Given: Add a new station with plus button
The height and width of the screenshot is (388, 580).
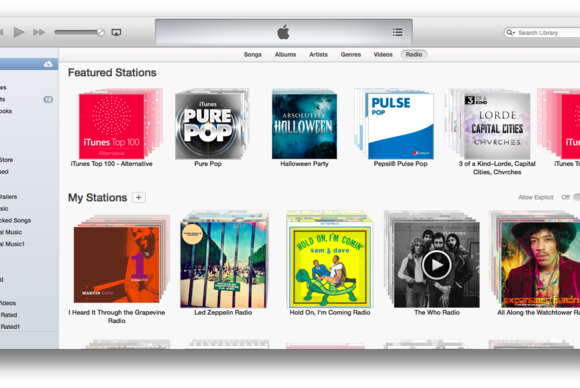Looking at the screenshot, I should click(x=139, y=198).
